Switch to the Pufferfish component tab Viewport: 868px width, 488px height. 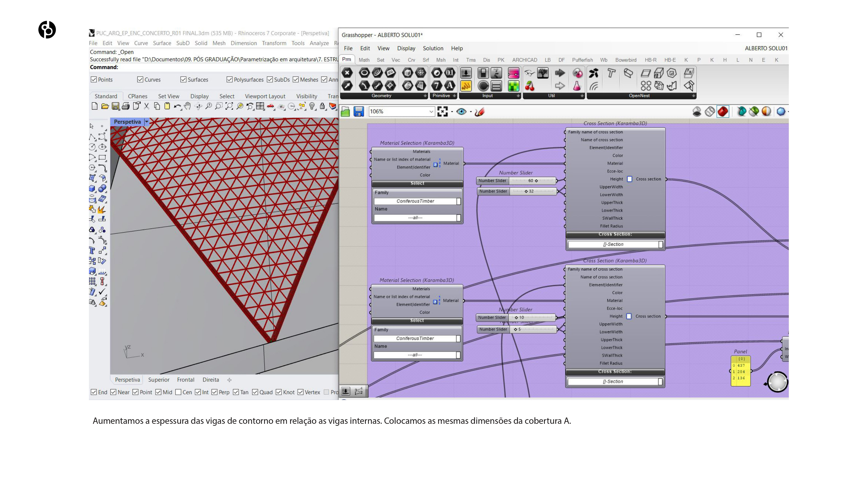582,60
